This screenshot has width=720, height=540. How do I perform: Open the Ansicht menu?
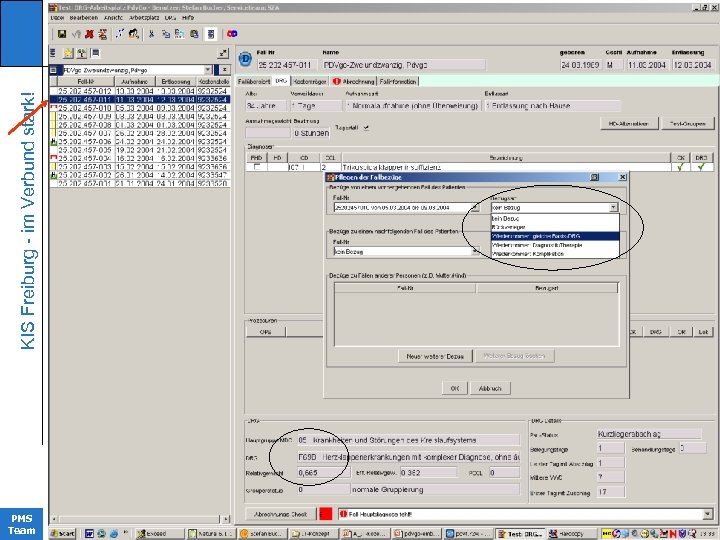point(113,17)
